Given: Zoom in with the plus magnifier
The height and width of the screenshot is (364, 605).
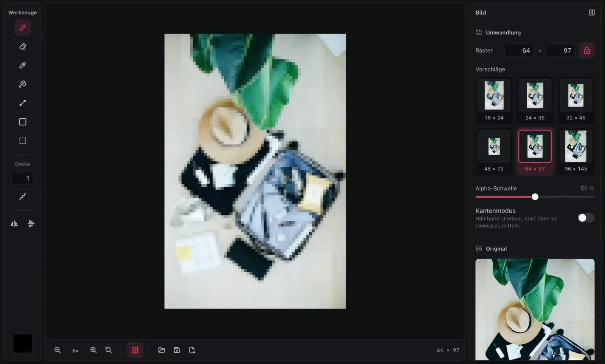Looking at the screenshot, I should pos(93,350).
